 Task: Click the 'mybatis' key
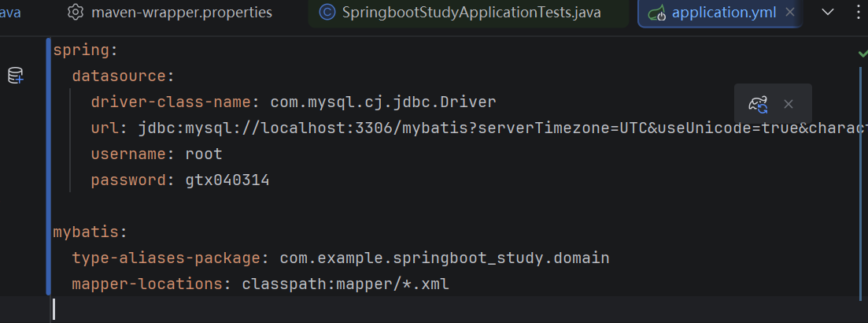(x=87, y=232)
